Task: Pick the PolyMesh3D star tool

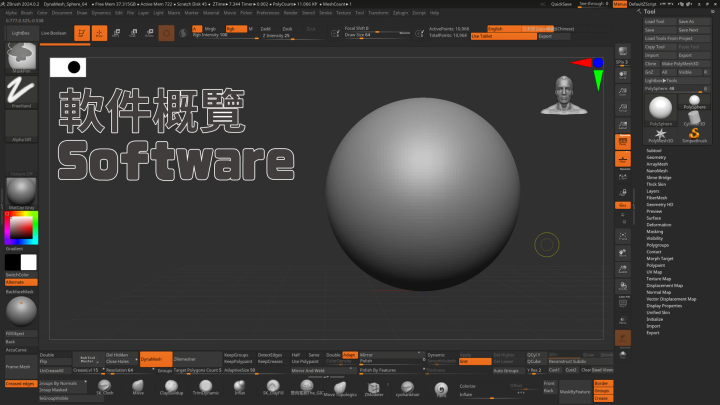Action: coord(660,133)
